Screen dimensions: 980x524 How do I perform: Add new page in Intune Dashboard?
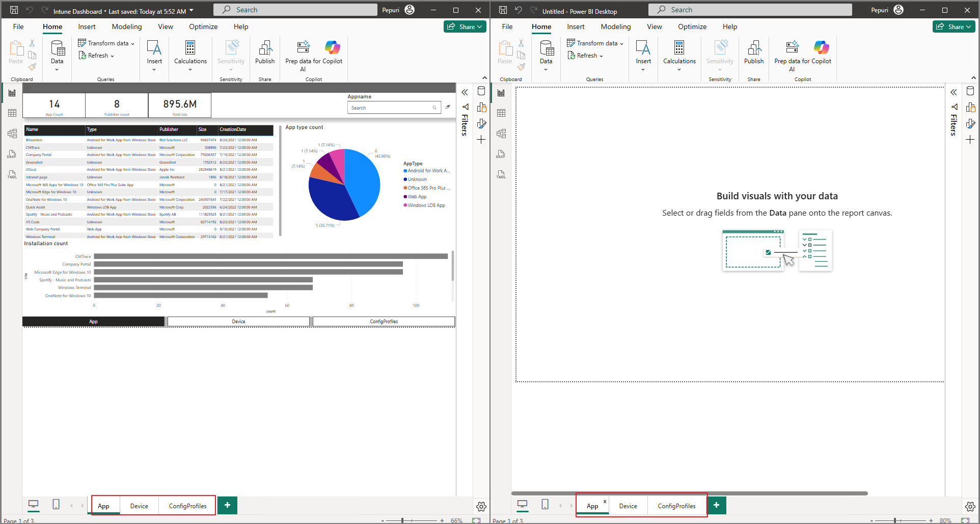point(227,505)
